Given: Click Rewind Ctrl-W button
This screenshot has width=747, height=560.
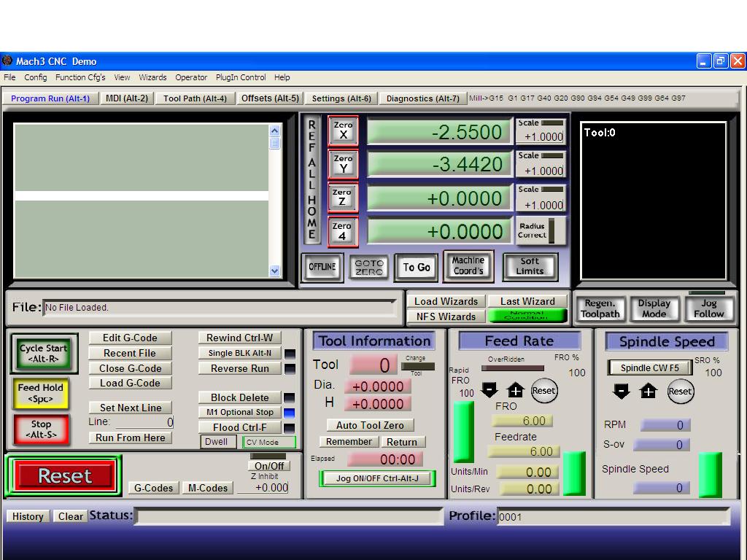Looking at the screenshot, I should click(x=239, y=338).
